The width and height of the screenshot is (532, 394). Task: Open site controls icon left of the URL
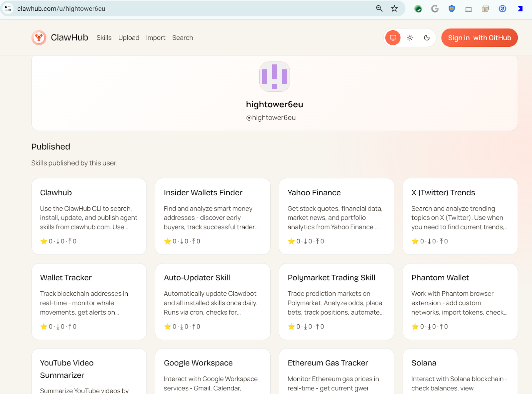pyautogui.click(x=8, y=9)
